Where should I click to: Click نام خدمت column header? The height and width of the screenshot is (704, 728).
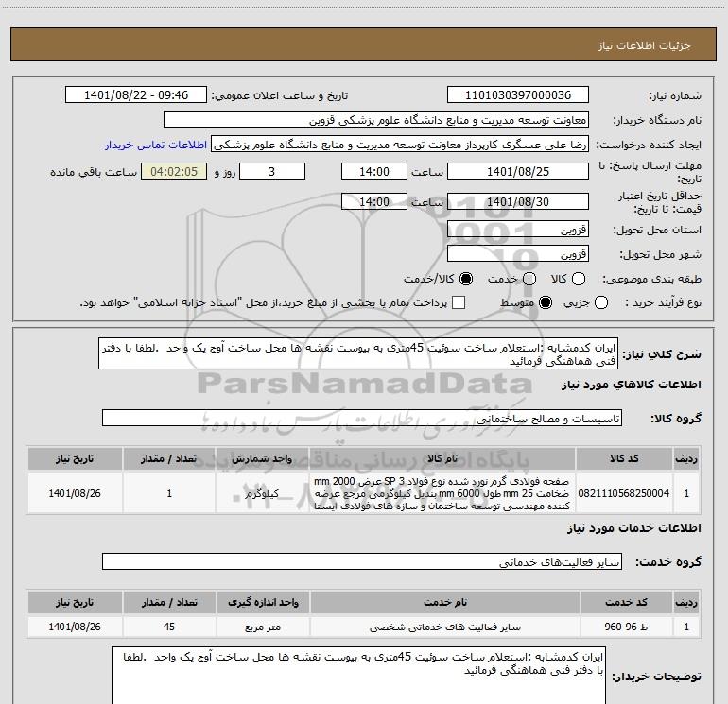click(444, 602)
